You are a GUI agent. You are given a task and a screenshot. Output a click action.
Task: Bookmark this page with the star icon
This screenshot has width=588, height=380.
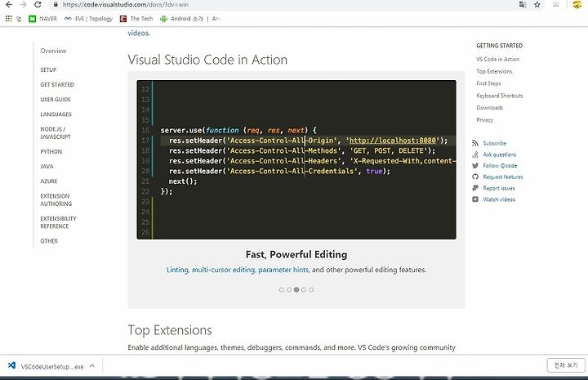[x=537, y=5]
